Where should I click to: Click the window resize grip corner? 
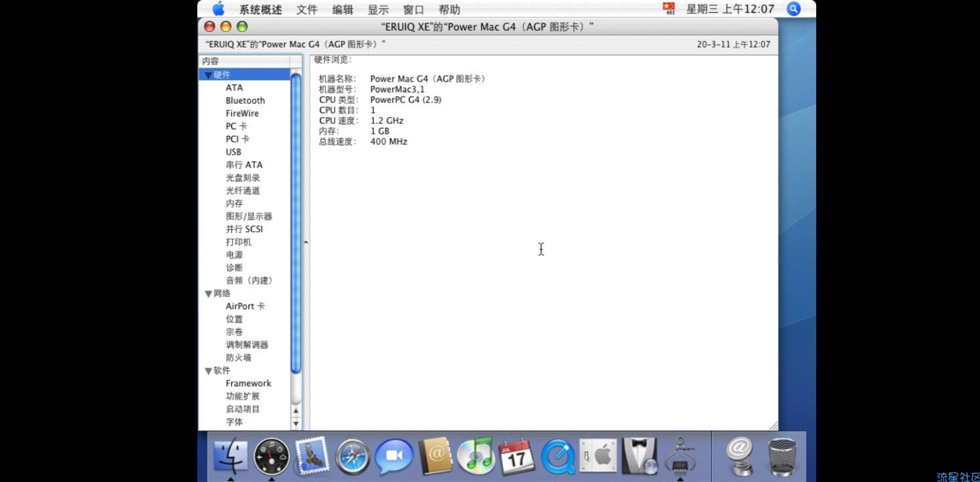click(773, 425)
